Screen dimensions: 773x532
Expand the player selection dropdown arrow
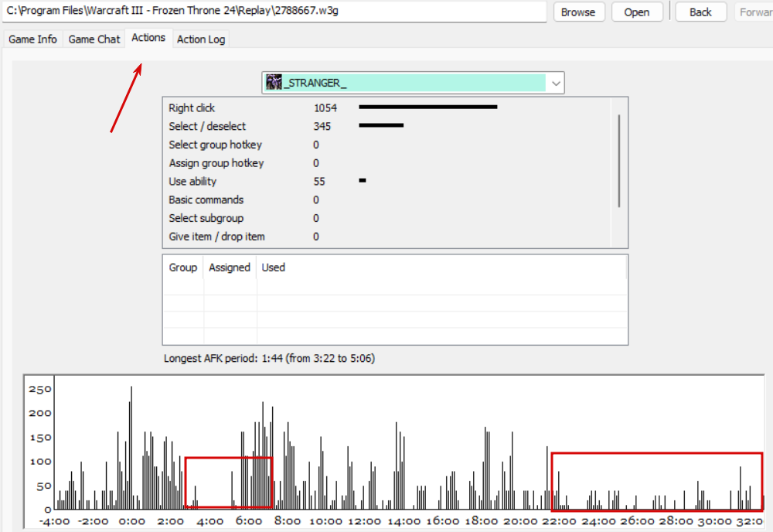click(x=556, y=83)
